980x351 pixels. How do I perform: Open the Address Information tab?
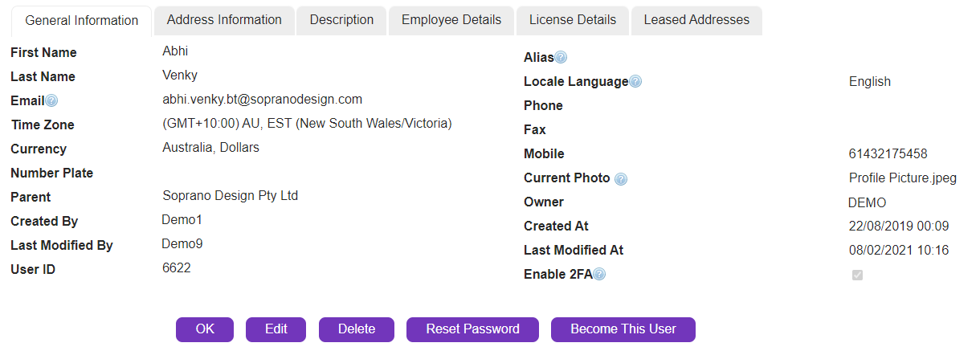[224, 20]
